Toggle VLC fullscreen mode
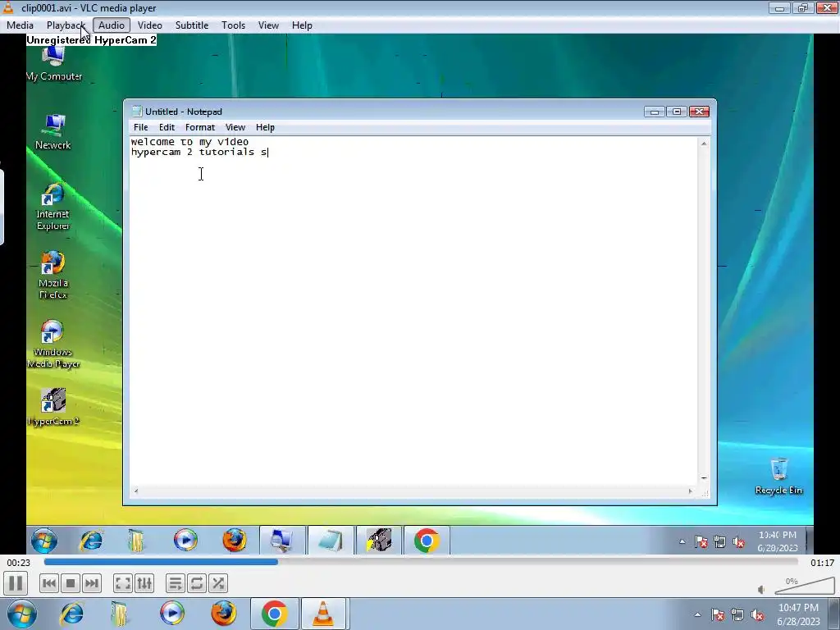The width and height of the screenshot is (840, 630). 123,583
